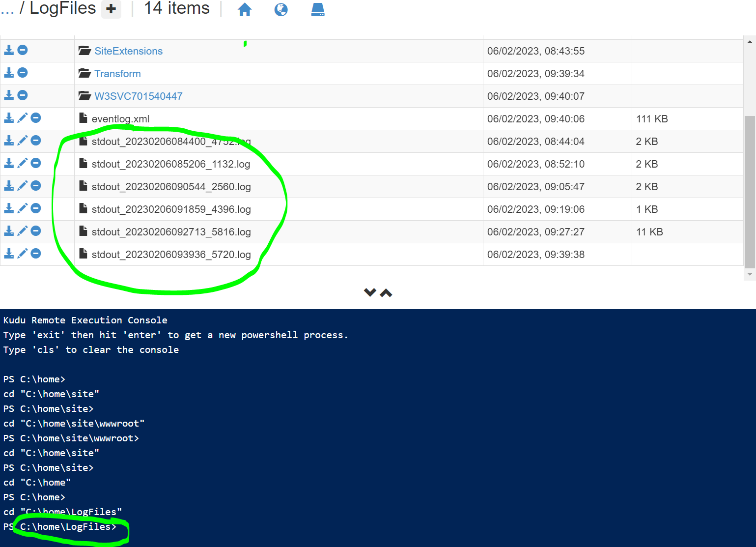Open the SiteExtensions folder link
This screenshot has height=547, width=756.
click(128, 51)
